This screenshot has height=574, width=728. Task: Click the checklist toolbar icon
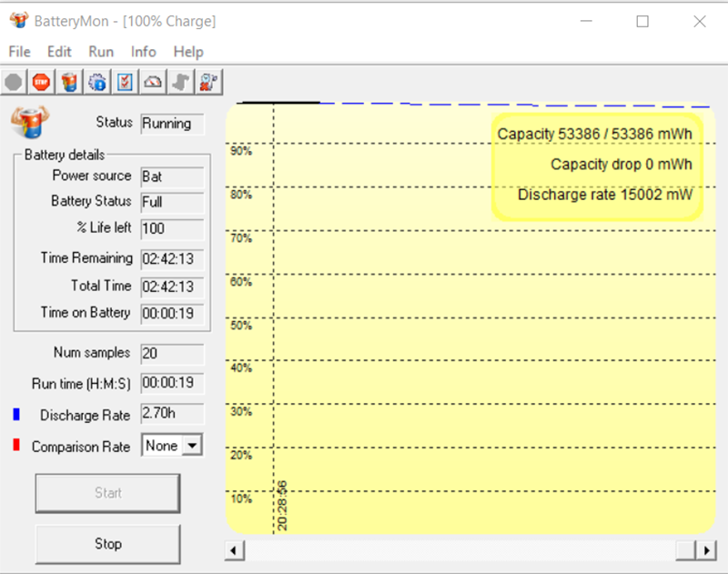click(x=125, y=83)
